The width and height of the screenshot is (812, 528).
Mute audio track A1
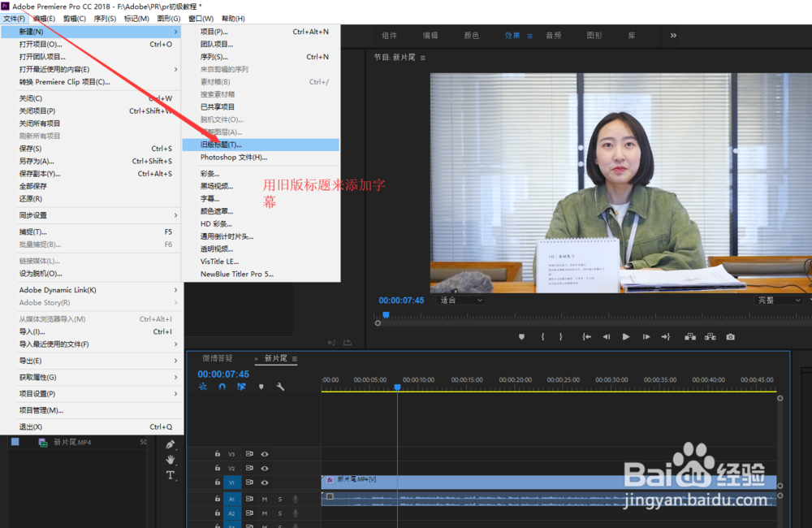pos(265,499)
